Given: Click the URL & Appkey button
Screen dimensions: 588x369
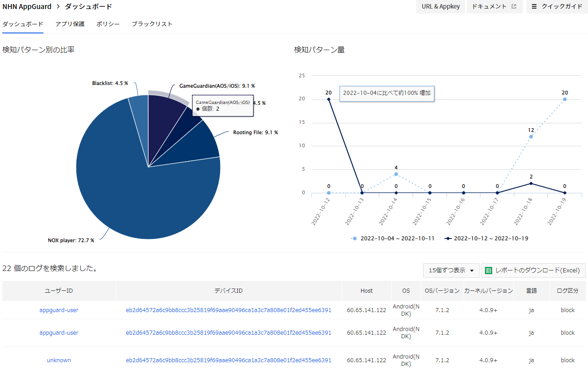Looking at the screenshot, I should (440, 6).
